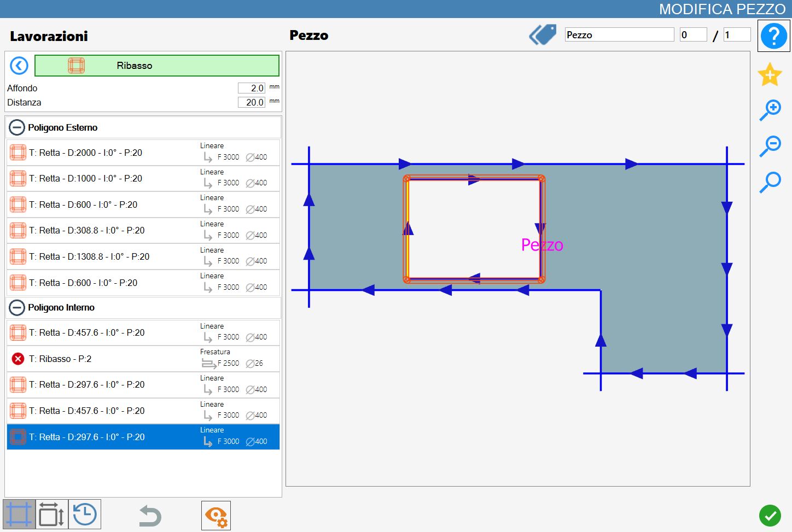This screenshot has height=532, width=792.
Task: Zoom out with the magnifier minus icon
Action: [x=770, y=146]
